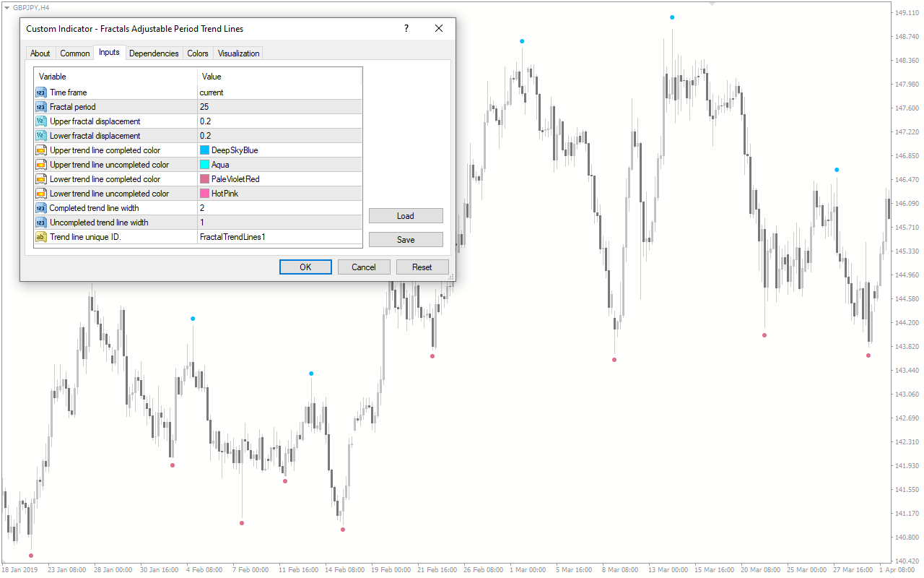
Task: Click the 'Completed trend line width' label
Action: coord(95,208)
